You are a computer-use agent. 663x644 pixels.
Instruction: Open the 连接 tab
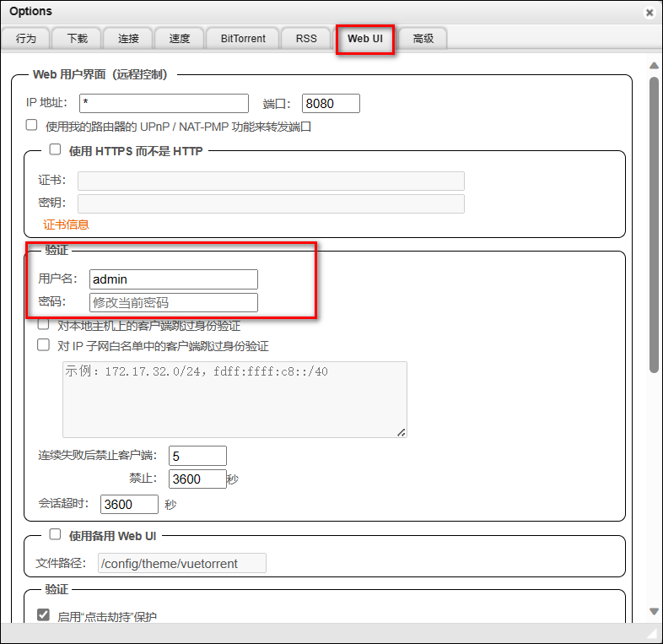128,39
